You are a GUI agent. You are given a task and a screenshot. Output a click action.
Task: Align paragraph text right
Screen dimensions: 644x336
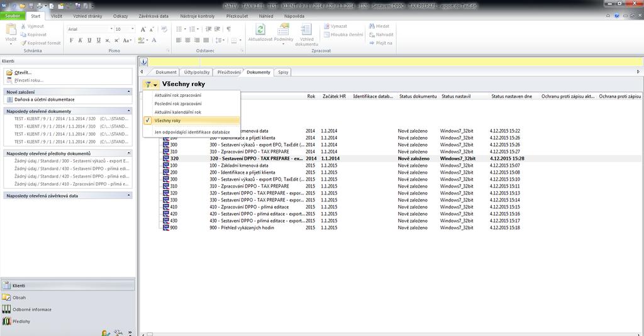pyautogui.click(x=197, y=40)
